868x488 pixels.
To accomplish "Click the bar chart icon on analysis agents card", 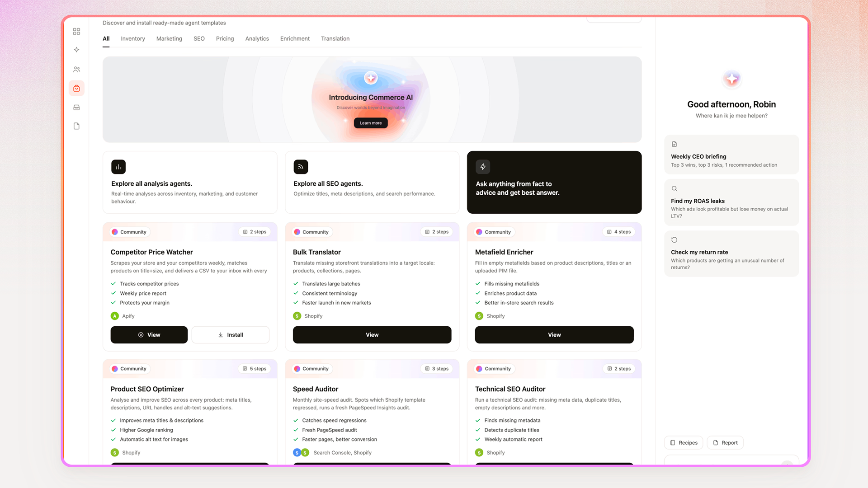I will click(118, 167).
